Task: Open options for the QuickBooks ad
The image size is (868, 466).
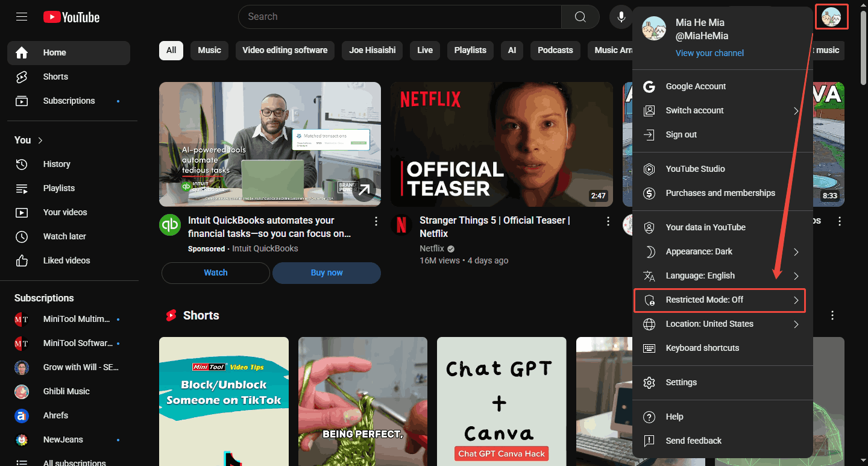Action: pos(376,221)
